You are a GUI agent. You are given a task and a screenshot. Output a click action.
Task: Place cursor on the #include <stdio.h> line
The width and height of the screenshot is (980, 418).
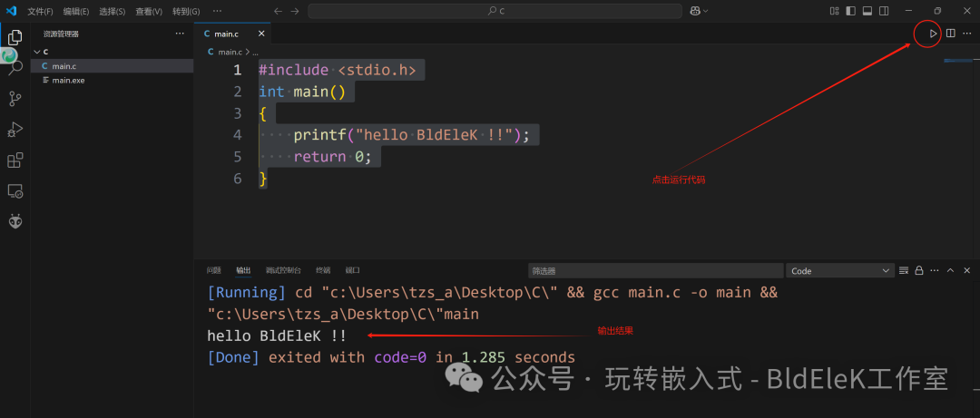tap(338, 70)
